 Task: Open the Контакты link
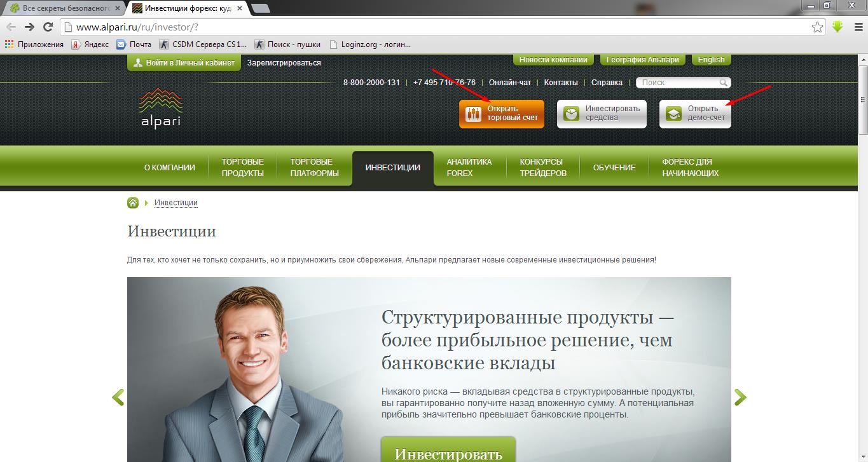[561, 83]
